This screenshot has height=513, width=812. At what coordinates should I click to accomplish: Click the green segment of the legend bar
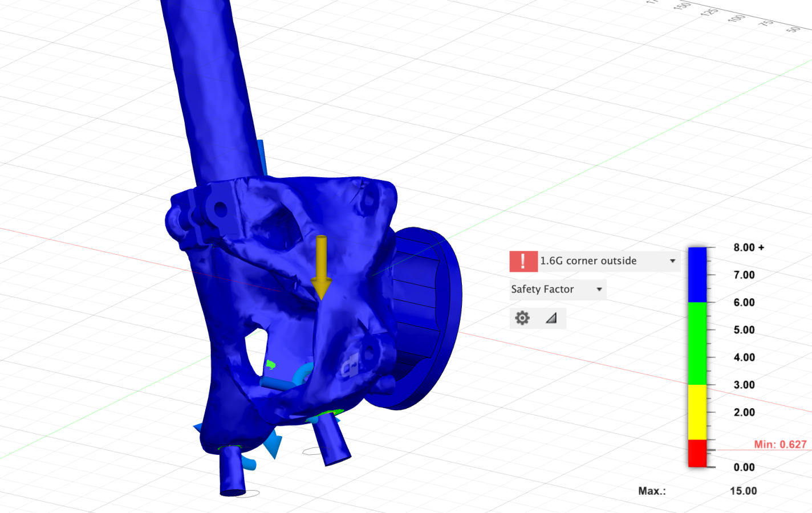[697, 343]
